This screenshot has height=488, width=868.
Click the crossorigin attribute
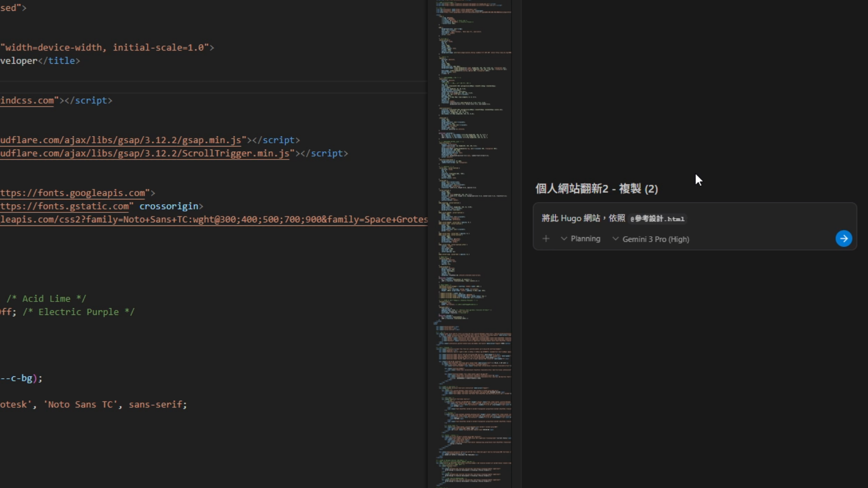[x=169, y=206]
